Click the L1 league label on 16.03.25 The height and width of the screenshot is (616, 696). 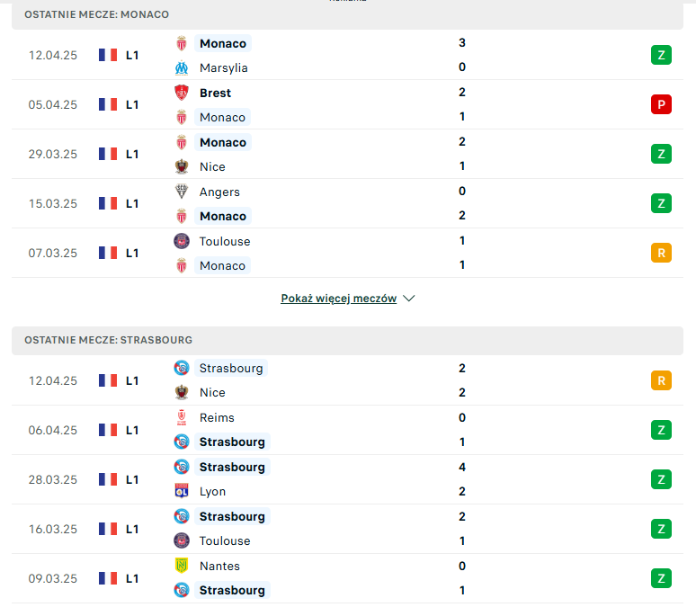coord(132,529)
